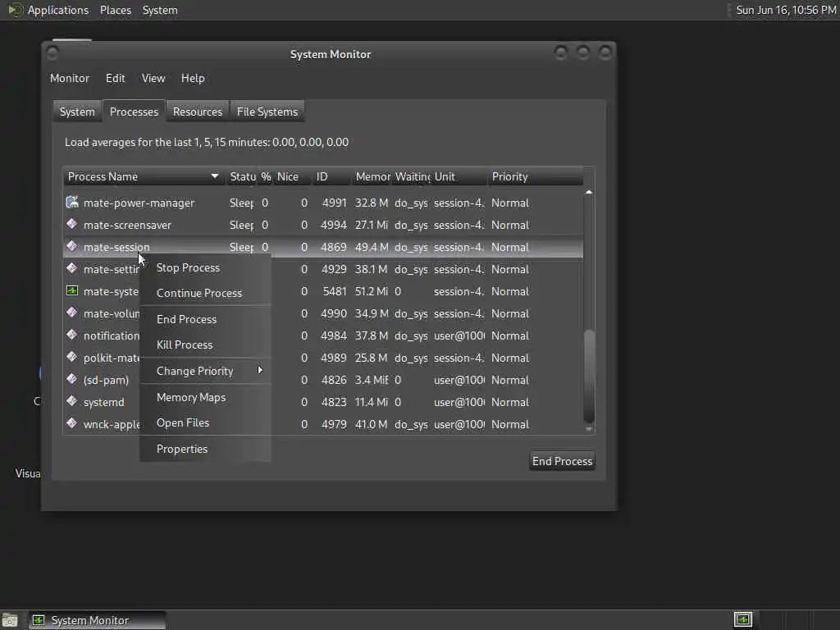Click the process list scrollbar thumb
This screenshot has height=630, width=840.
pyautogui.click(x=589, y=376)
